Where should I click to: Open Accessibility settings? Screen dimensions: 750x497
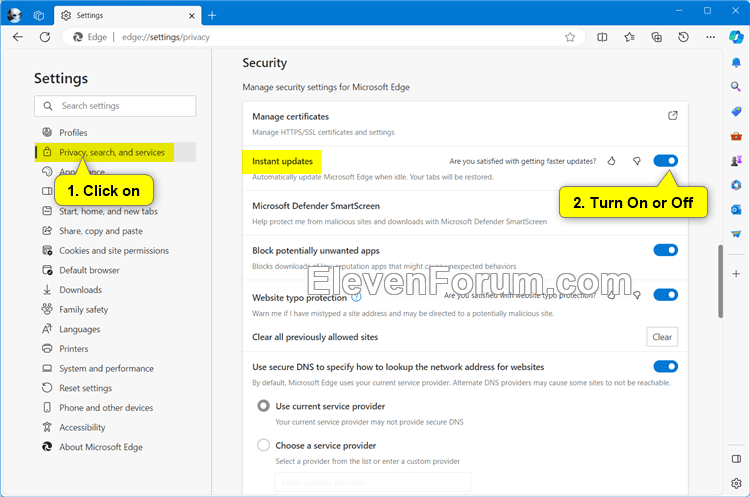[115, 427]
